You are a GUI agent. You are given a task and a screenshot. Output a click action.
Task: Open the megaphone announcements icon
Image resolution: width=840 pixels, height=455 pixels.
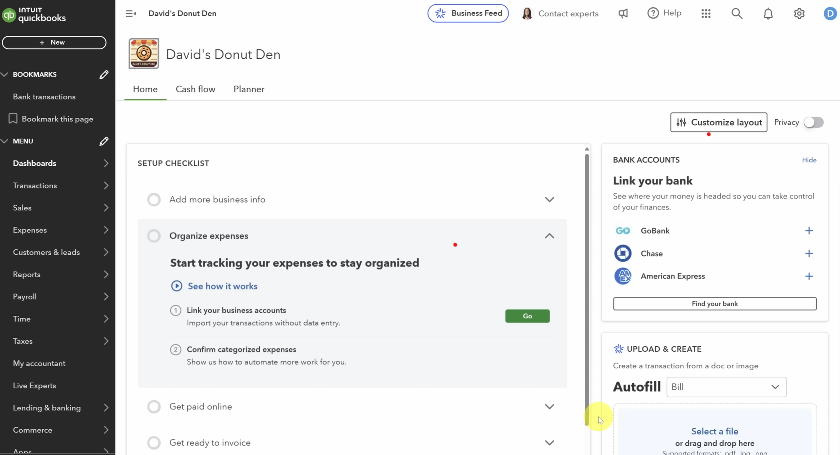point(623,13)
